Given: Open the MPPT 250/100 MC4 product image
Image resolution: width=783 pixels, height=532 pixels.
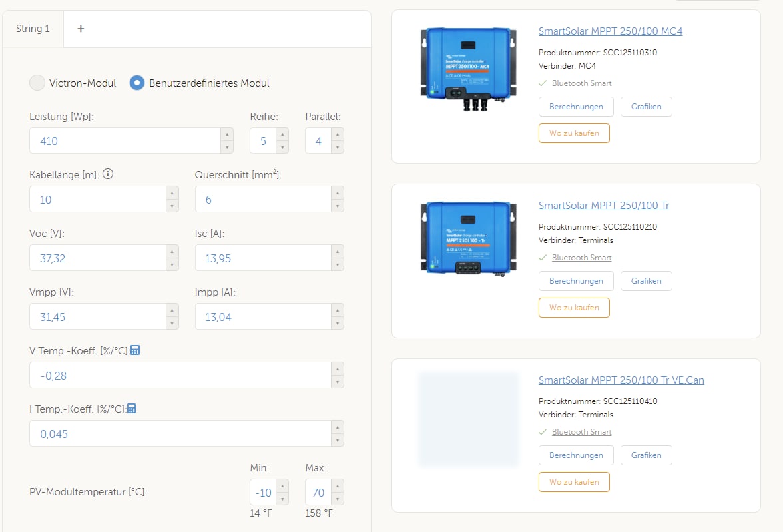Looking at the screenshot, I should 469,69.
